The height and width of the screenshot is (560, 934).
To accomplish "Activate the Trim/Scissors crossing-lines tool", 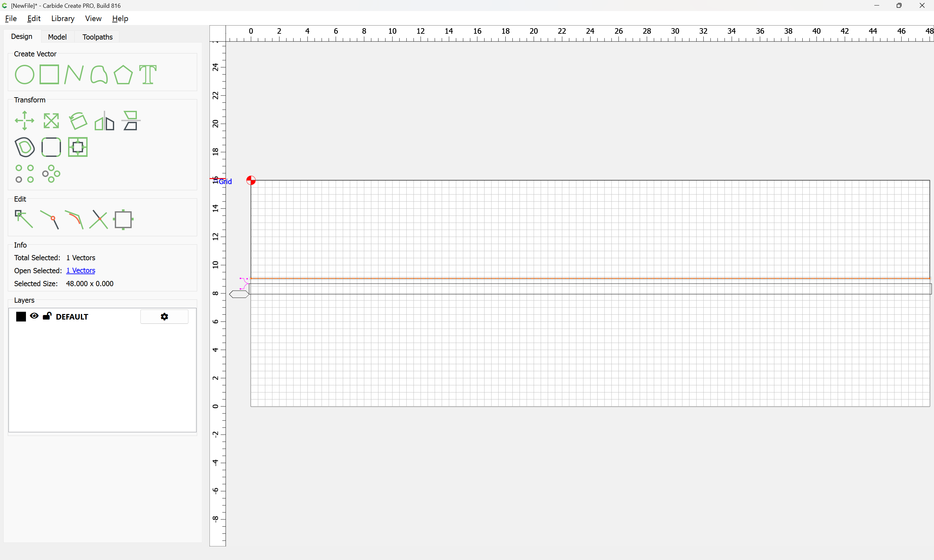I will (99, 220).
